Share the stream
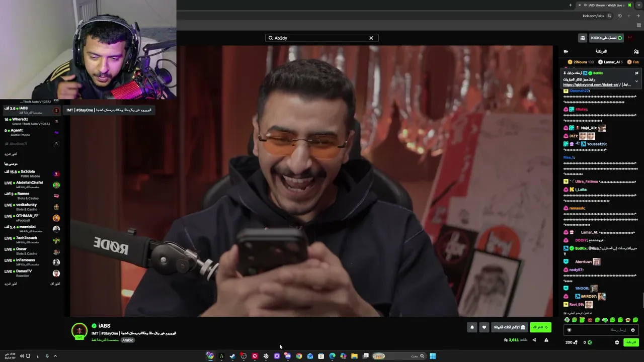The width and height of the screenshot is (644, 362). pyautogui.click(x=534, y=340)
